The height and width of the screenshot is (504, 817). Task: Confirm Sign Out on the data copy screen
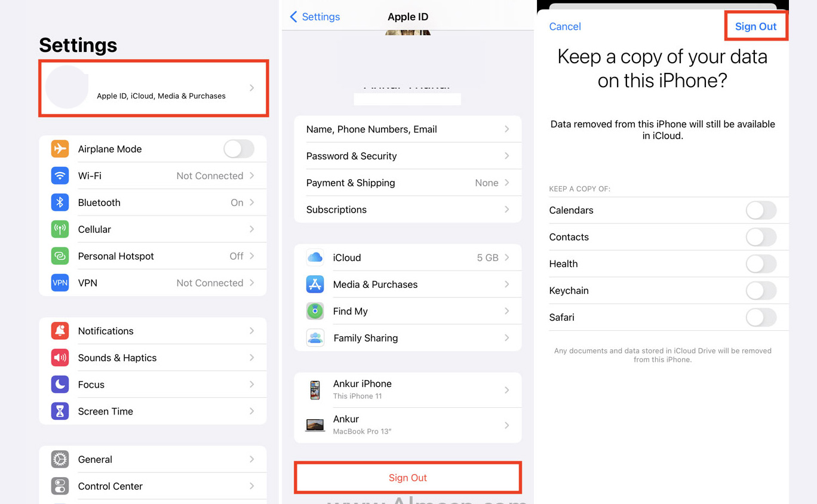(x=755, y=26)
